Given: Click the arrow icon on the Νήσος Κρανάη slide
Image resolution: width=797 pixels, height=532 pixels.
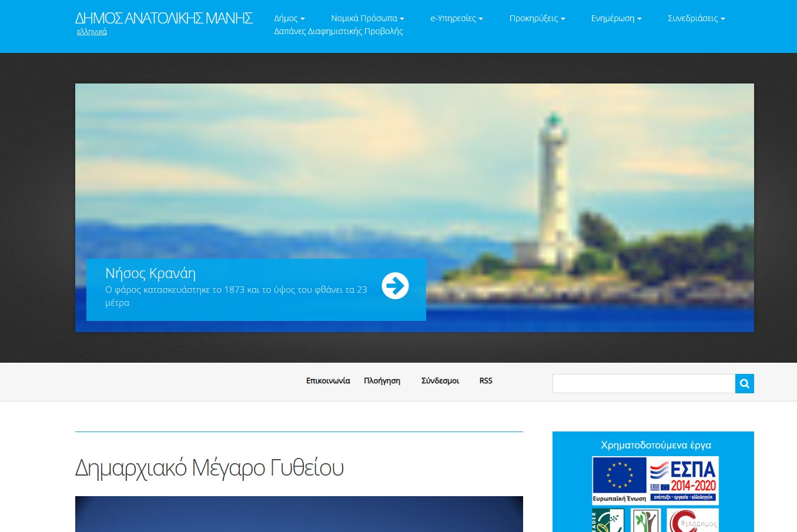Looking at the screenshot, I should click(x=395, y=286).
